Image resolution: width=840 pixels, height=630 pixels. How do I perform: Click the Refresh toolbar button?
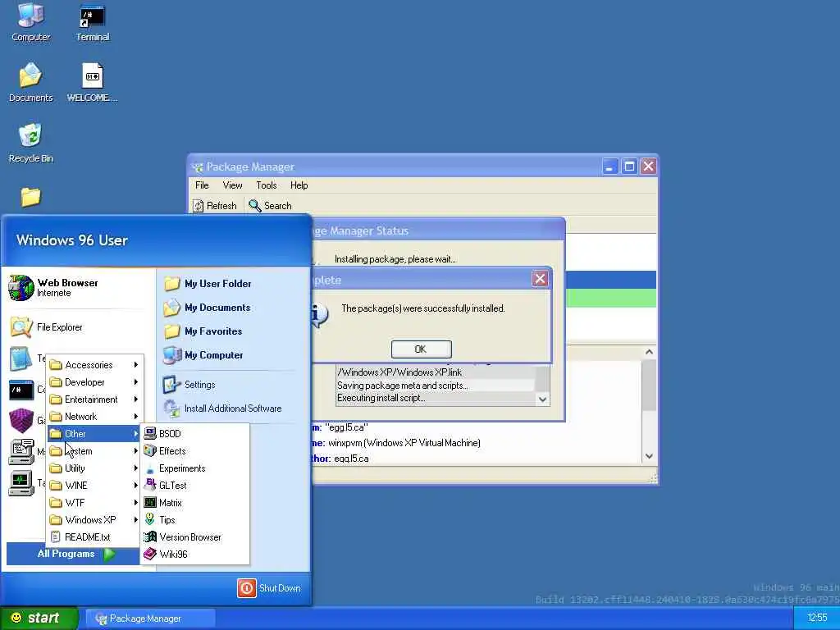(x=215, y=206)
